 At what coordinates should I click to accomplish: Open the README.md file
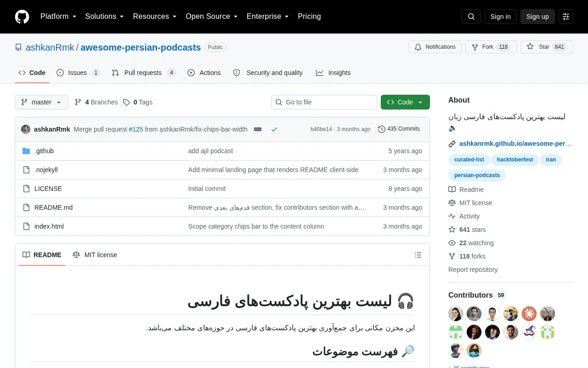[53, 207]
